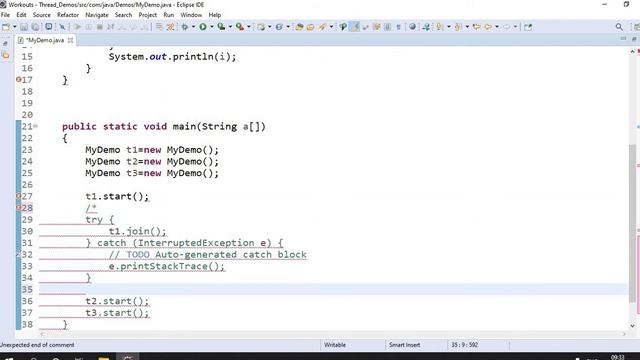
Task: Minimize the editor area
Action: point(623,39)
